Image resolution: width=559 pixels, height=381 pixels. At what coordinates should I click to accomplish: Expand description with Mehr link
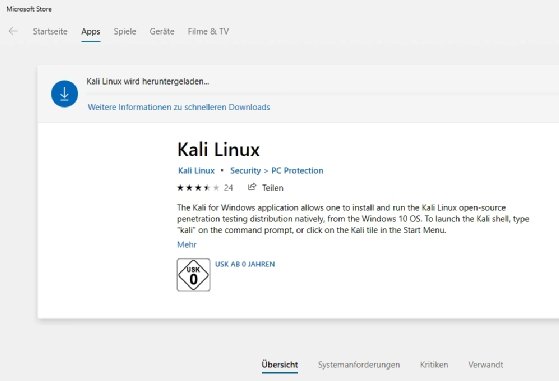[x=187, y=244]
